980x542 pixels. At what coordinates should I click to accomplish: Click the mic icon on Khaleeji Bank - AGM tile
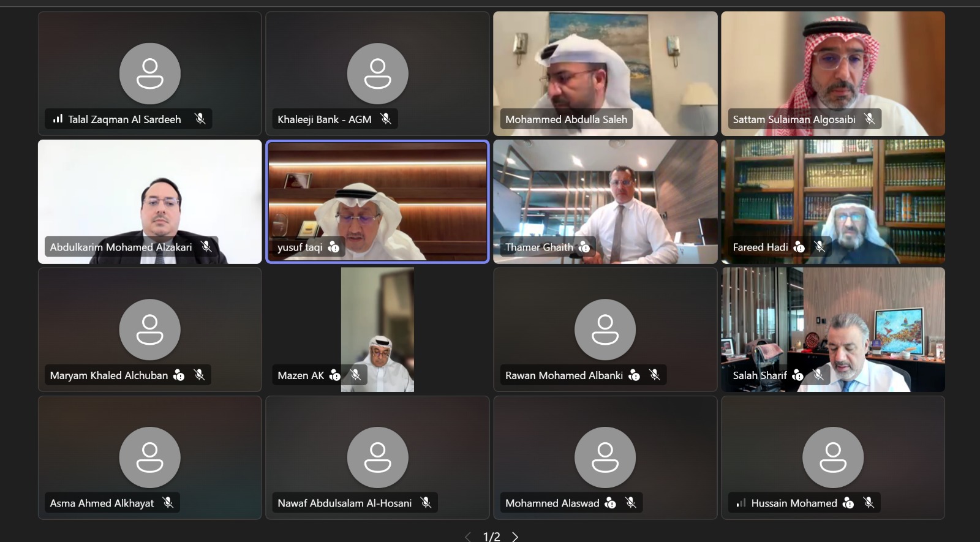click(385, 119)
